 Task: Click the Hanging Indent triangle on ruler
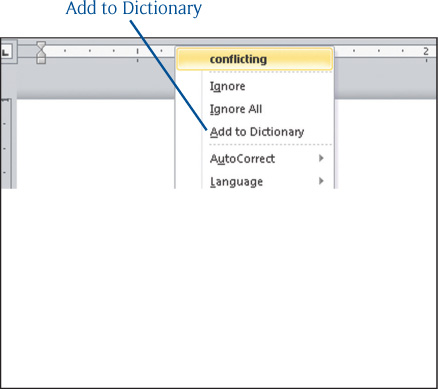click(x=41, y=54)
